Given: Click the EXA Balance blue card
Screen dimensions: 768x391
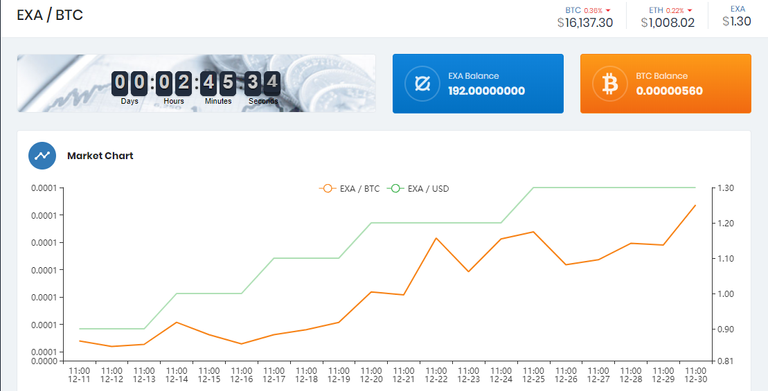Looking at the screenshot, I should point(478,84).
